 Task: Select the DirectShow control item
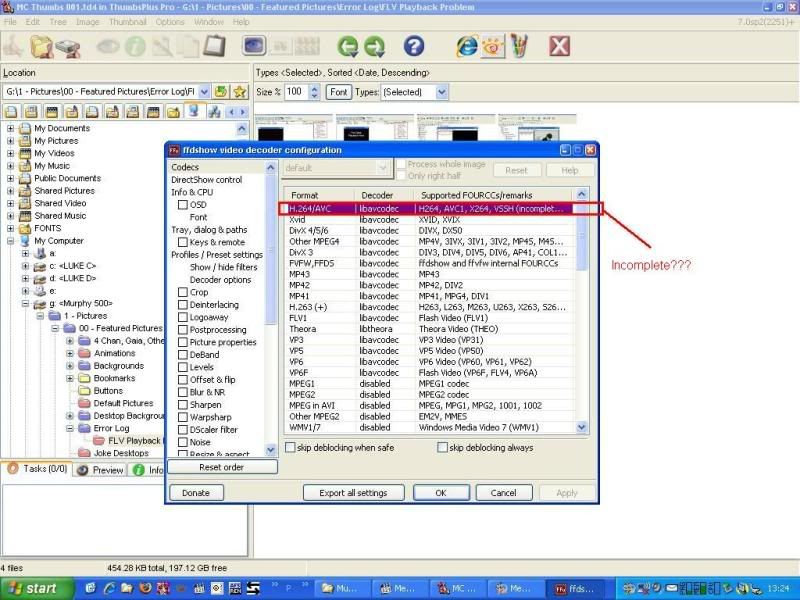tap(207, 180)
